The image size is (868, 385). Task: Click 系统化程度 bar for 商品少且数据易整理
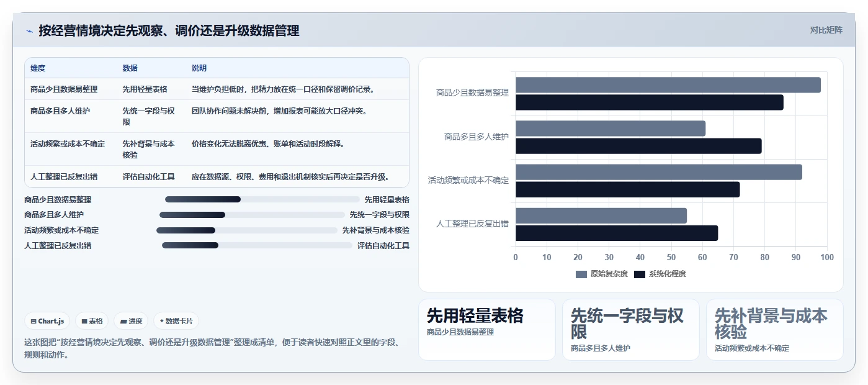click(650, 102)
